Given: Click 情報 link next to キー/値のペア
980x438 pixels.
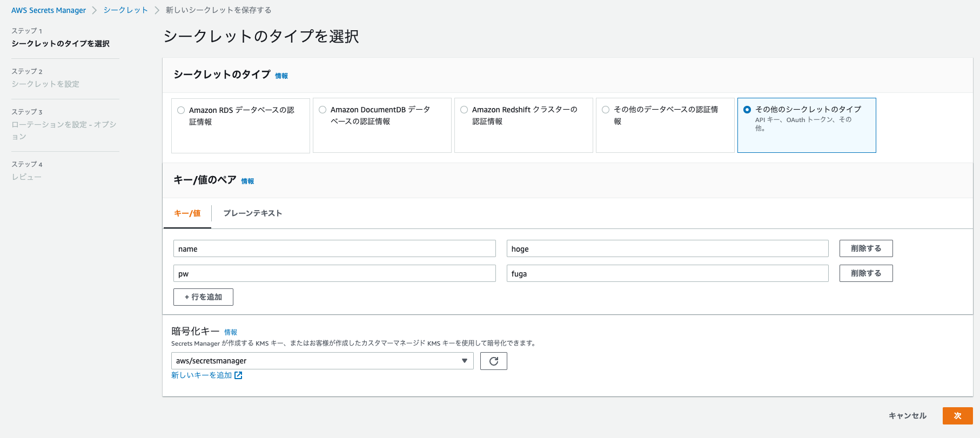Looking at the screenshot, I should (247, 181).
